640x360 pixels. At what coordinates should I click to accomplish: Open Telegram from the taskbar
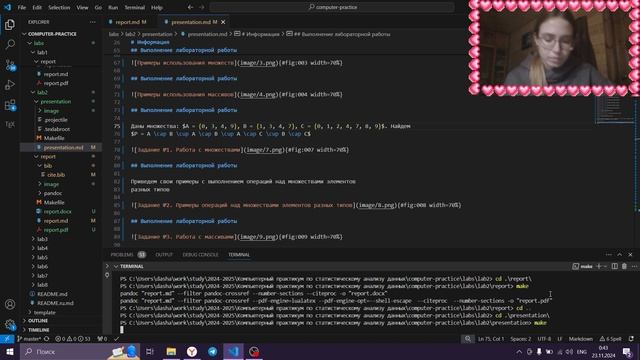213,351
